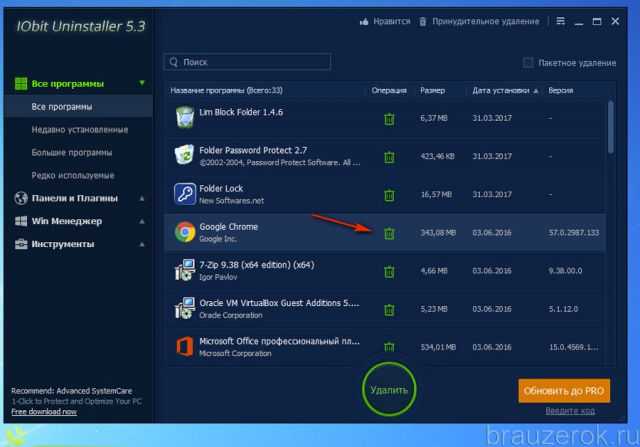
Task: Click the green grid icon beside Все программы
Action: 21,84
